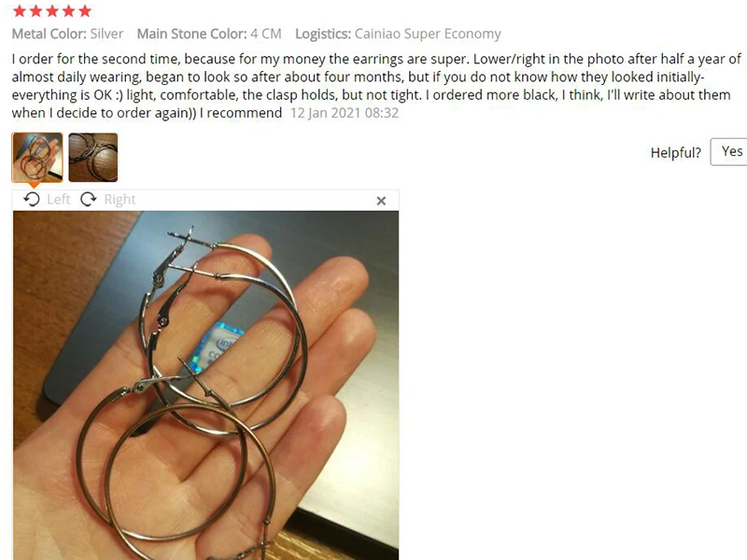Click the review paragraph text
Image resolution: width=747 pixels, height=560 pixels.
(376, 86)
